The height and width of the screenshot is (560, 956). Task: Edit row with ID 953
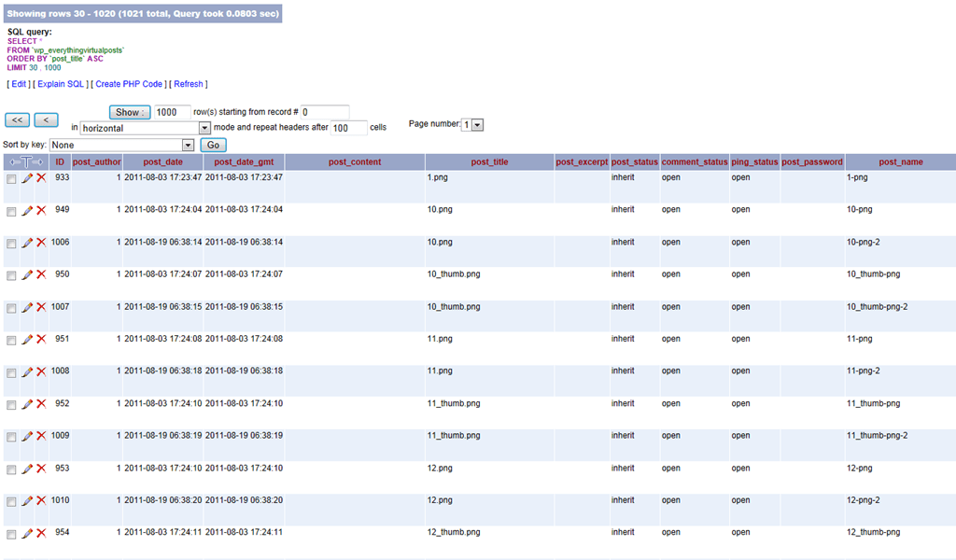[x=27, y=469]
